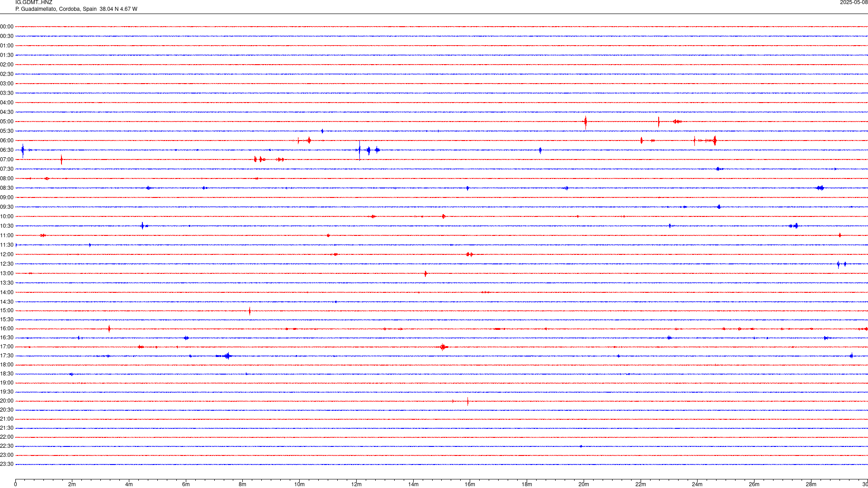Screen dimensions: 868x488
Task: Click the blue spike near 12m on 06:30 trace
Action: click(x=359, y=150)
